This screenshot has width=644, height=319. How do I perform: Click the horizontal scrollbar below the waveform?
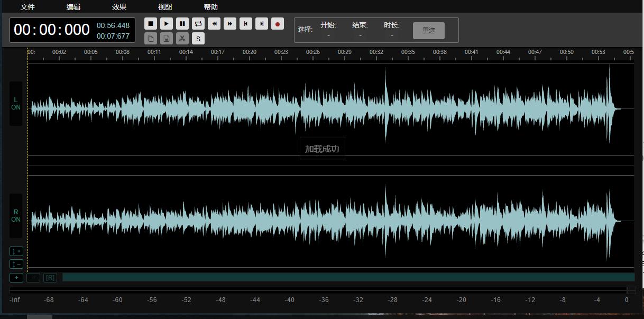[x=344, y=277]
